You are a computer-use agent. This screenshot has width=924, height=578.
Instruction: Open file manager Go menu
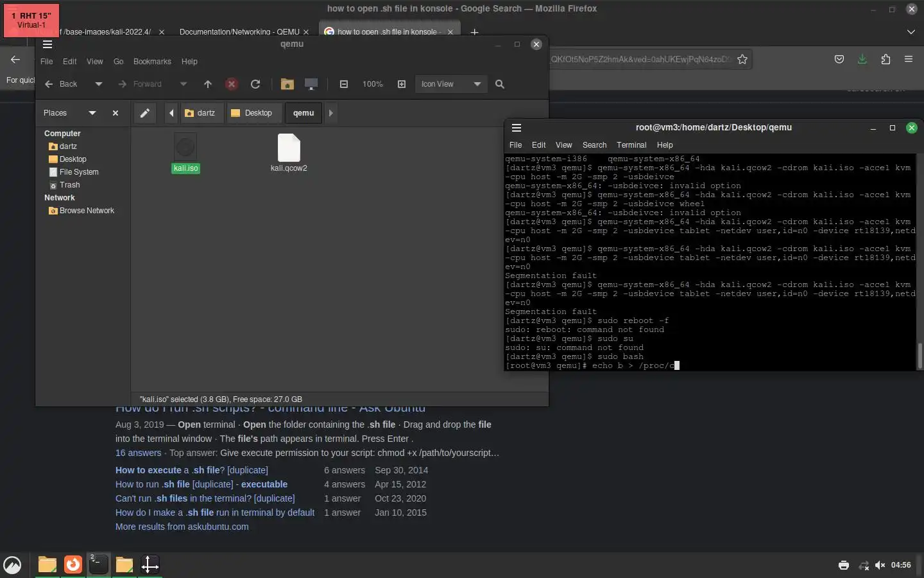point(118,62)
